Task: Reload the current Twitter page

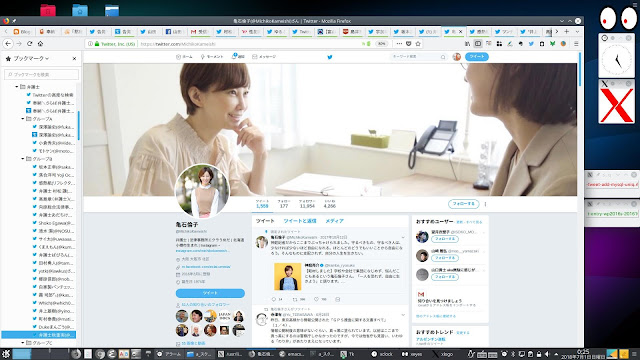Action: 29,44
